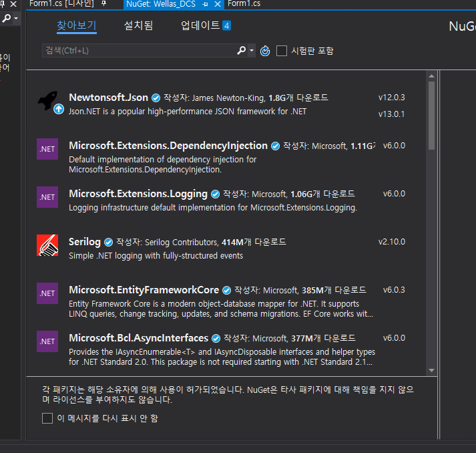Click the verified badge beside Microsoft.Extensions.DependencyInjection

(x=275, y=146)
